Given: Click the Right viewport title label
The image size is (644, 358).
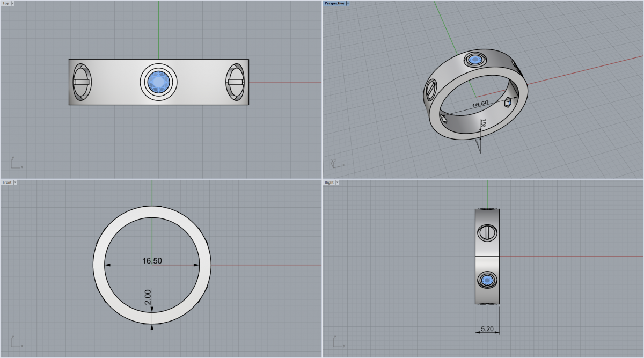Looking at the screenshot, I should [328, 182].
